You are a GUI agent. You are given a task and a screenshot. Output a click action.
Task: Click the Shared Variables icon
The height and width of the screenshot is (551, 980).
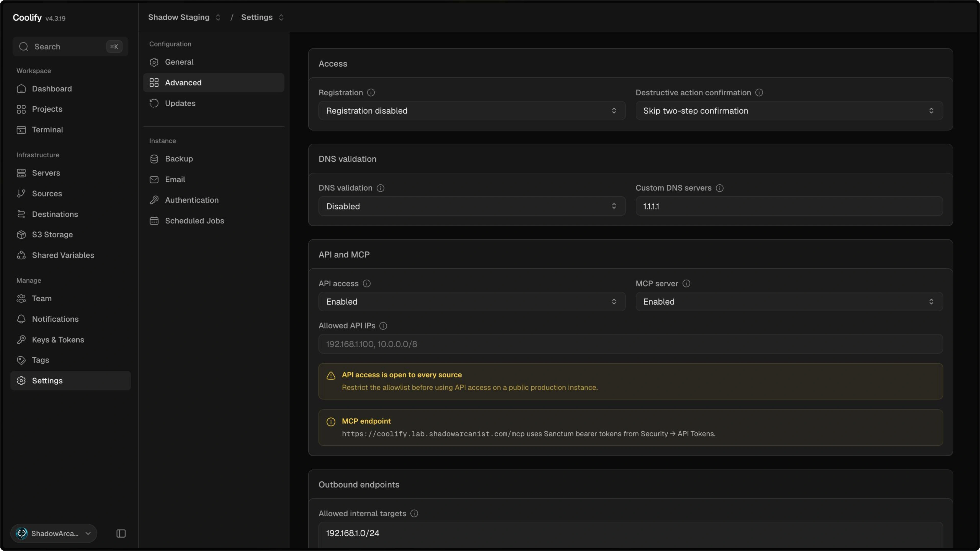pos(21,255)
